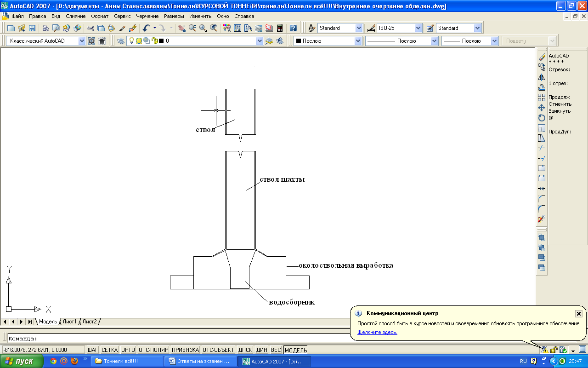Click the Zoom Previous icon
The height and width of the screenshot is (368, 588).
click(214, 28)
